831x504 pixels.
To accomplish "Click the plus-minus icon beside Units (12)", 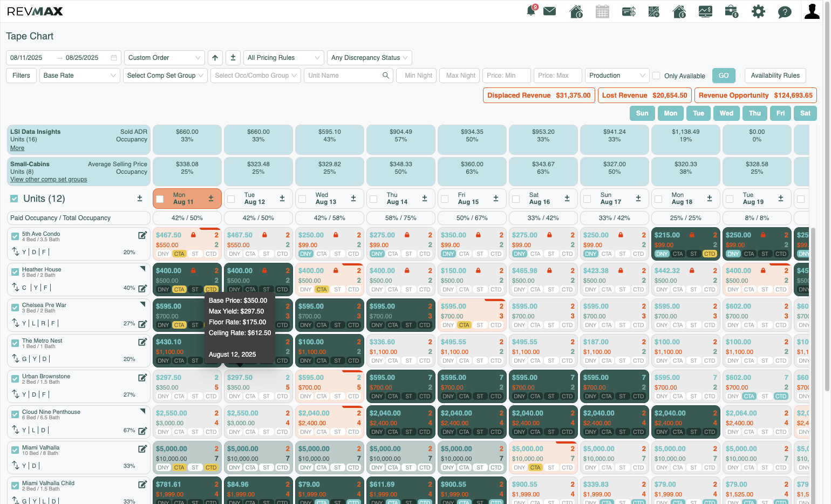I will [140, 199].
